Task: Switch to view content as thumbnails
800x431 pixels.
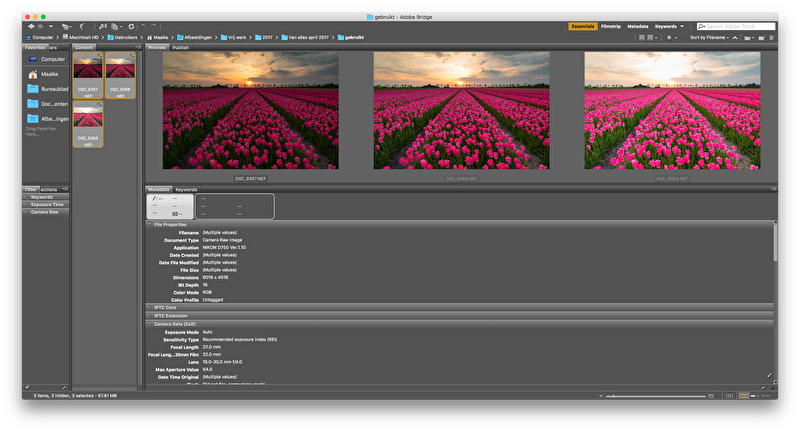Action: tap(744, 396)
